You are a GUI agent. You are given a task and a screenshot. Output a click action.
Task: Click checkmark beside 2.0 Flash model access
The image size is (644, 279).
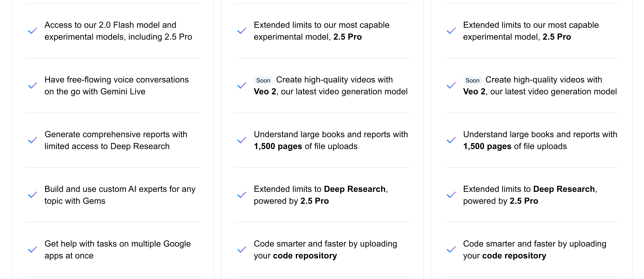[x=32, y=31]
